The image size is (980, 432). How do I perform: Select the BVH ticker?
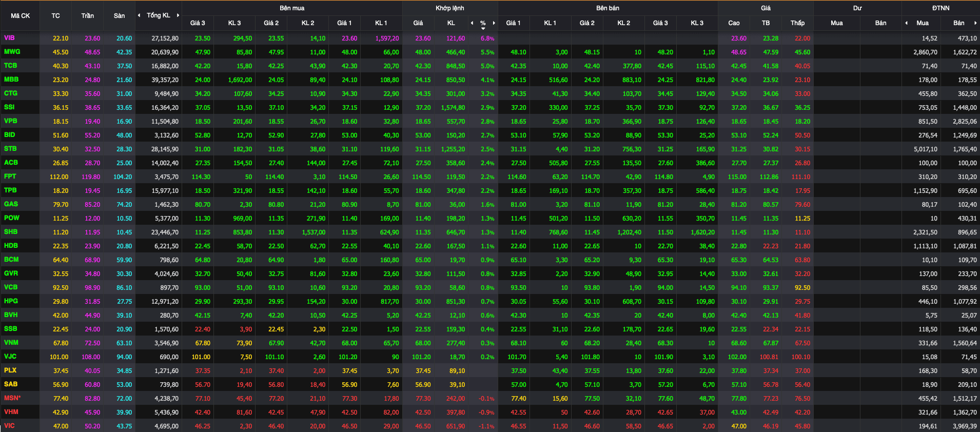pyautogui.click(x=11, y=315)
